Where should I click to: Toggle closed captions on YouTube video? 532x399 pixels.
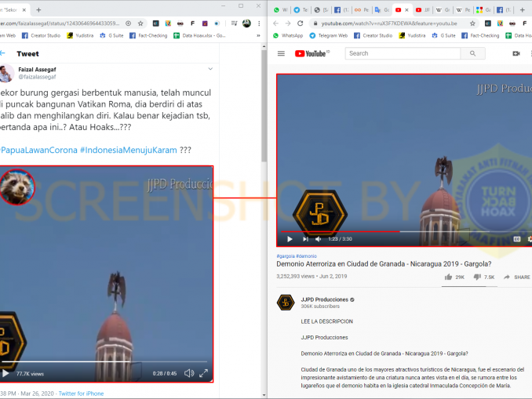pyautogui.click(x=517, y=239)
